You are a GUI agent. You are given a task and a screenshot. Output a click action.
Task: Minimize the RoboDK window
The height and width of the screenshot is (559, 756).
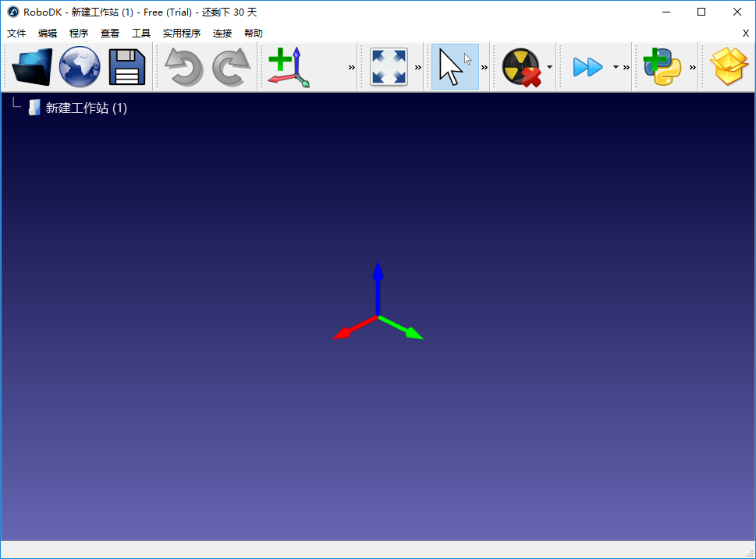[x=666, y=12]
